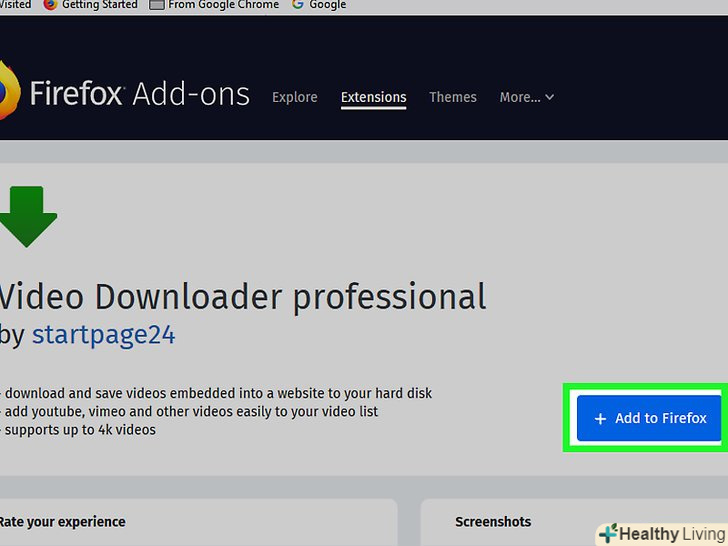The width and height of the screenshot is (728, 546).
Task: Click the green download arrow add-on icon
Action: (x=28, y=216)
